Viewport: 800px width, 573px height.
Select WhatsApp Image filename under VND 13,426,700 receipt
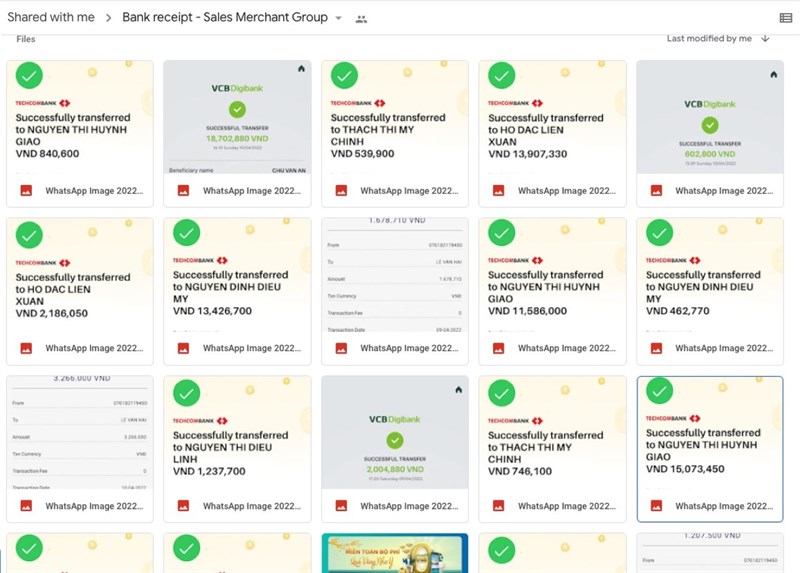point(252,348)
